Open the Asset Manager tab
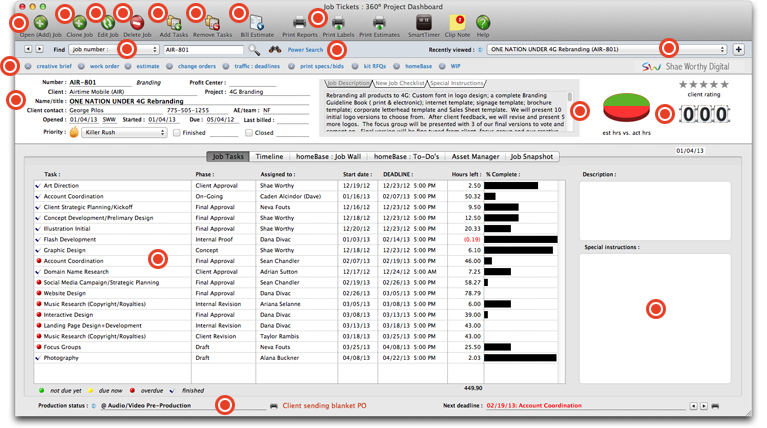767x428 pixels. [474, 157]
